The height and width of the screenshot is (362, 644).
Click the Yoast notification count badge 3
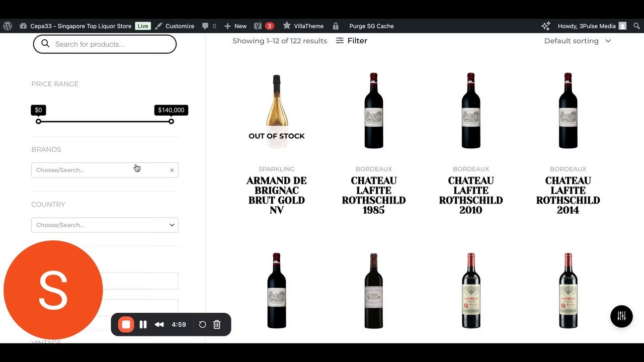[x=269, y=26]
